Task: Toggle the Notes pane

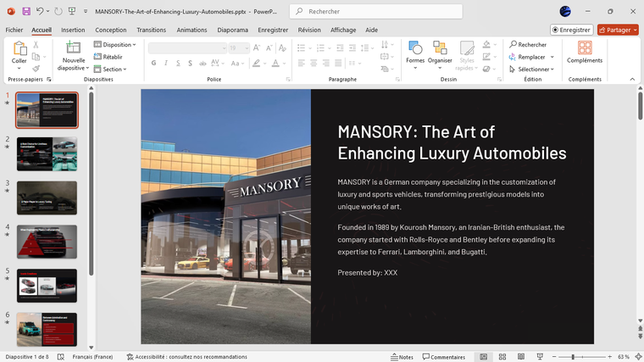Action: [402, 357]
